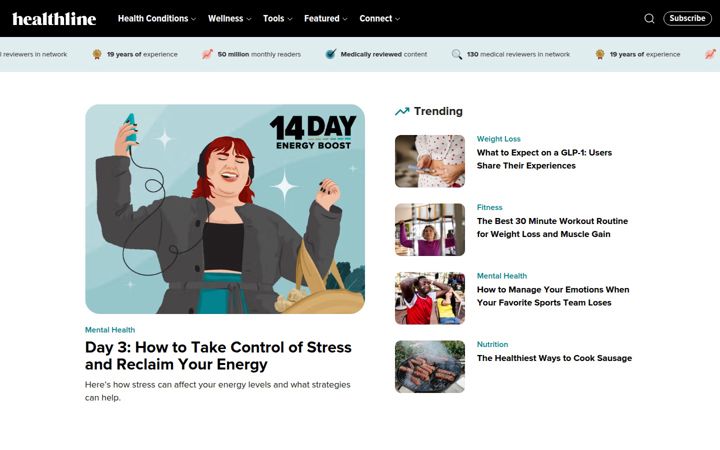Open the 14 Day Energy Boost featured image
The width and height of the screenshot is (720, 450).
225,209
